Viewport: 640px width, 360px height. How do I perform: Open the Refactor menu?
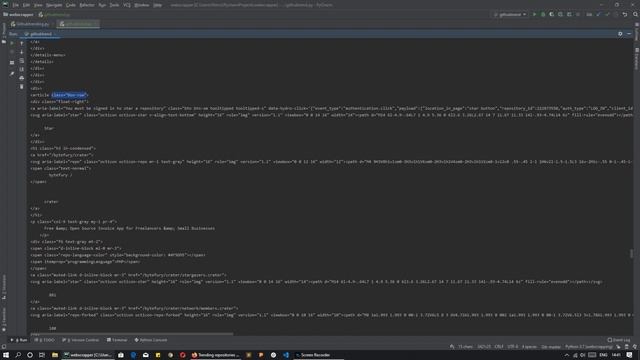pyautogui.click(x=87, y=5)
